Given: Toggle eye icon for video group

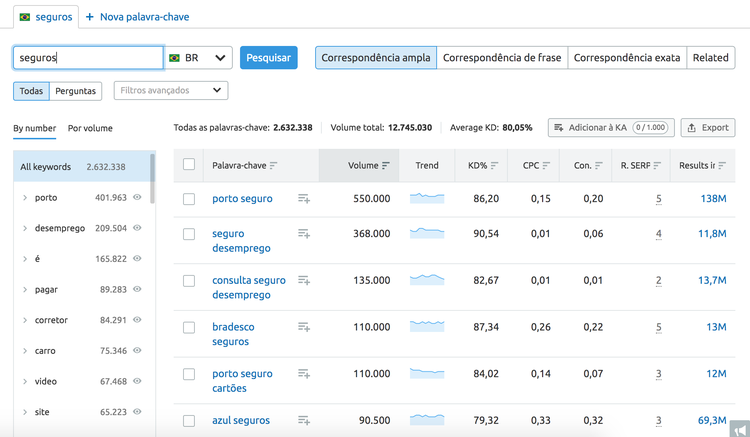Looking at the screenshot, I should (x=137, y=381).
